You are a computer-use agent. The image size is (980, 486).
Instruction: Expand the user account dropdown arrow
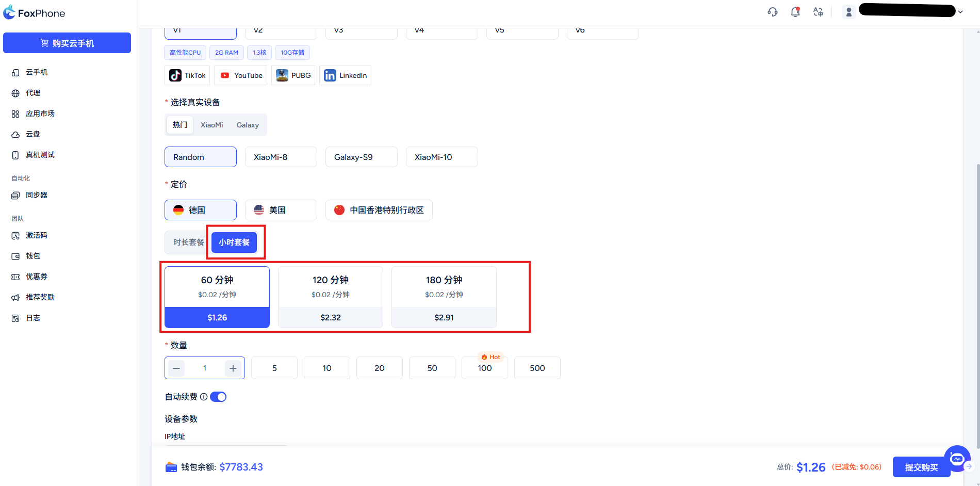(x=960, y=12)
